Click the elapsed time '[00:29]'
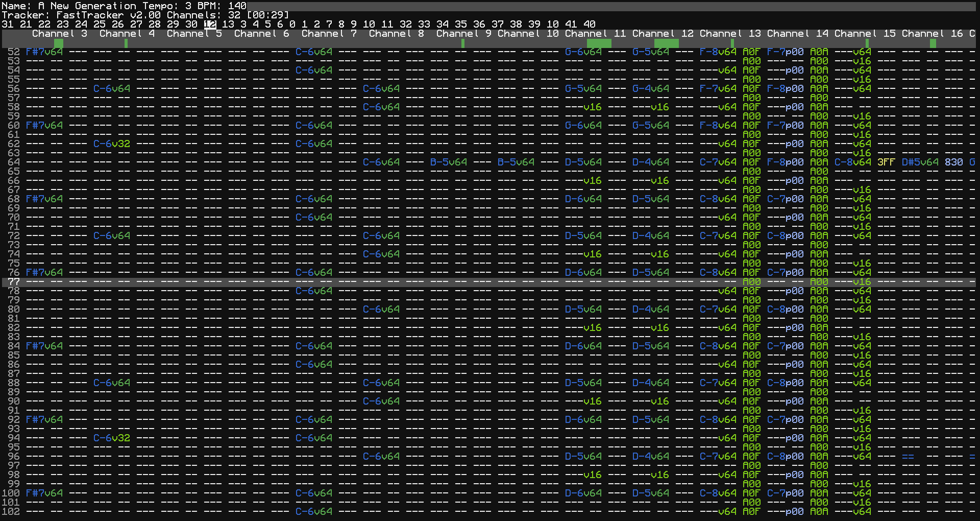Image resolution: width=980 pixels, height=521 pixels. [268, 15]
